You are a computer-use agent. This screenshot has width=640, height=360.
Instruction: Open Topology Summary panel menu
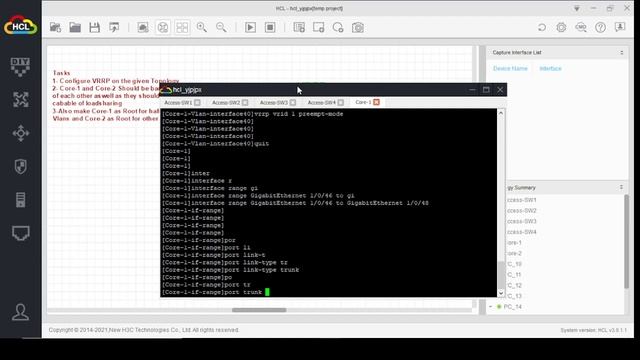[x=621, y=187]
